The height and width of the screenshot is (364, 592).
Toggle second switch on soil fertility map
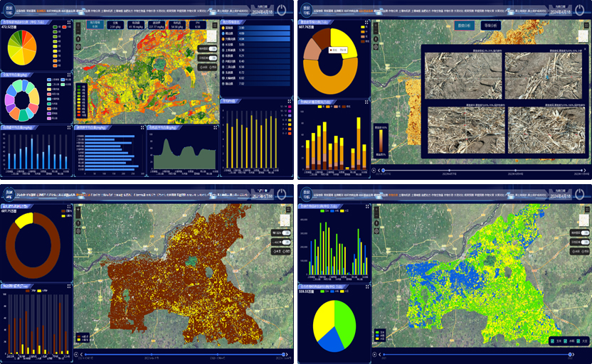213,58
